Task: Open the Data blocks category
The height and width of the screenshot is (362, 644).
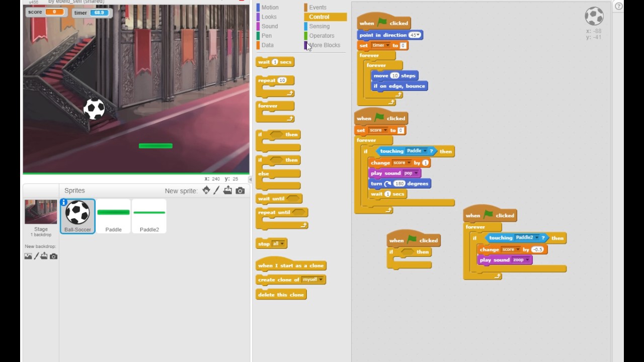Action: coord(267,45)
